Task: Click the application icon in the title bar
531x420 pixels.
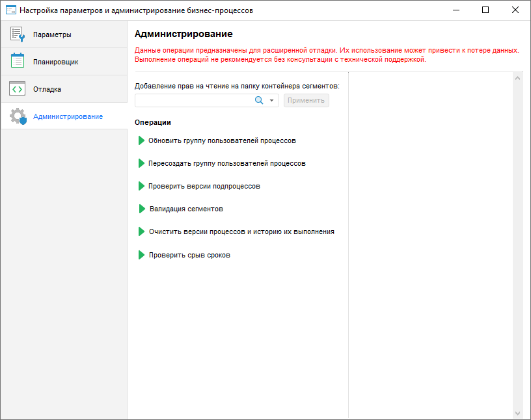Action: point(11,10)
